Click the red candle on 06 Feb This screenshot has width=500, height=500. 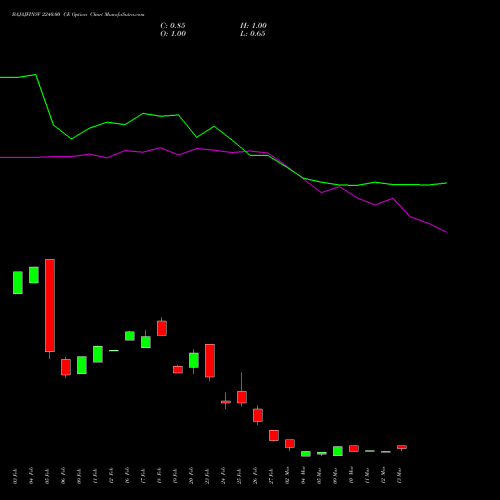click(x=66, y=367)
